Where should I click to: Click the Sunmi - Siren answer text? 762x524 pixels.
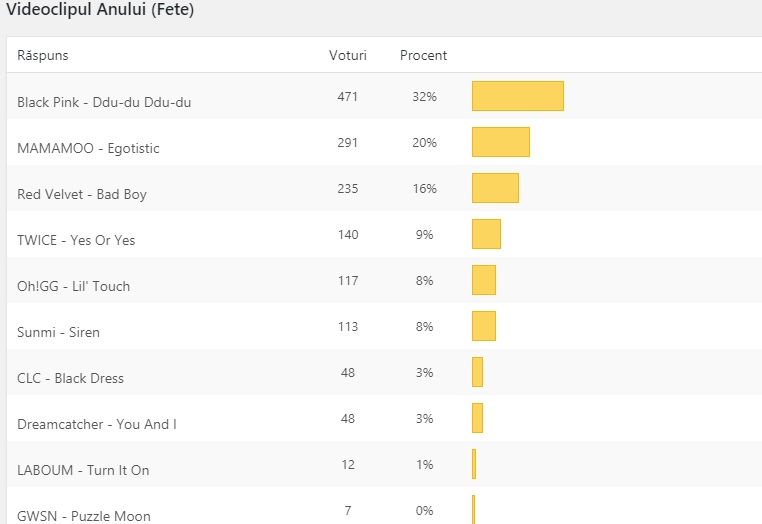pos(59,332)
